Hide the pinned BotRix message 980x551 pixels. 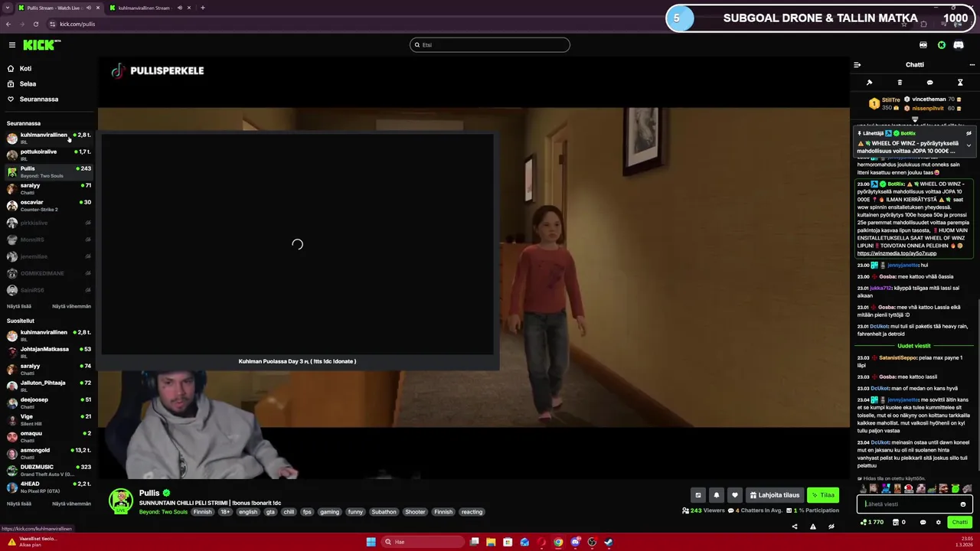pos(969,133)
